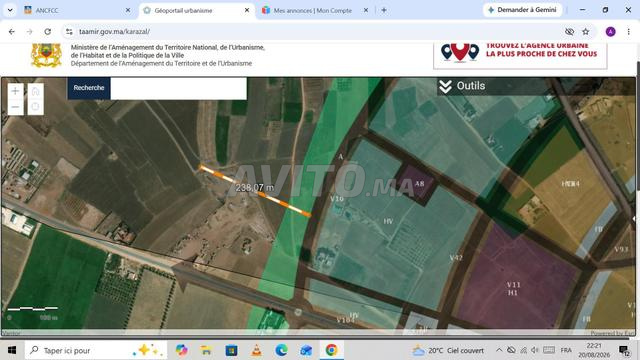Image resolution: width=640 pixels, height=360 pixels.
Task: Click the eye-slash tracking protection icon
Action: click(x=569, y=31)
